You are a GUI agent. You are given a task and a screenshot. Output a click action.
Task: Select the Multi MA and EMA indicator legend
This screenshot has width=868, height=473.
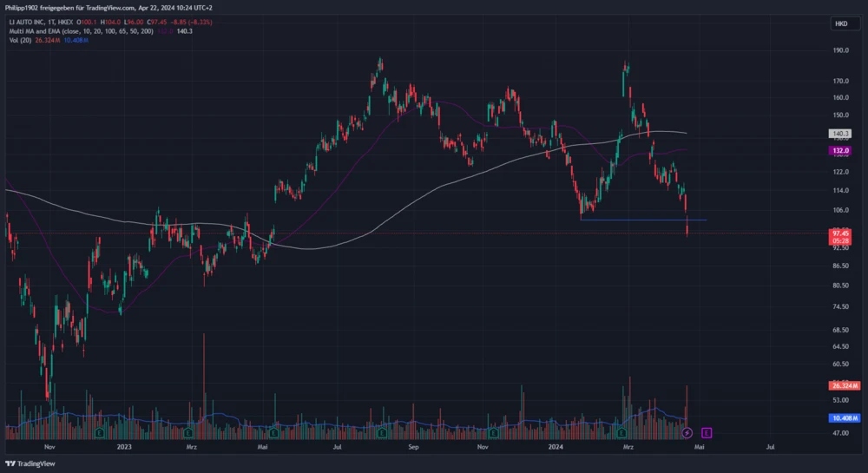(x=81, y=31)
